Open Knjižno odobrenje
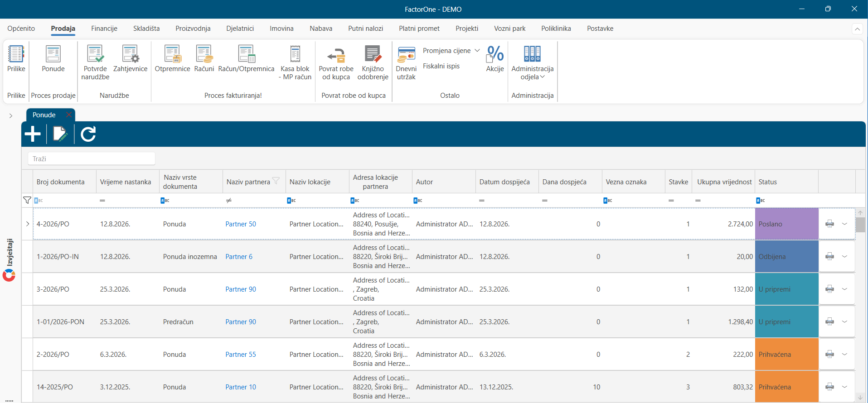This screenshot has height=403, width=868. tap(373, 62)
